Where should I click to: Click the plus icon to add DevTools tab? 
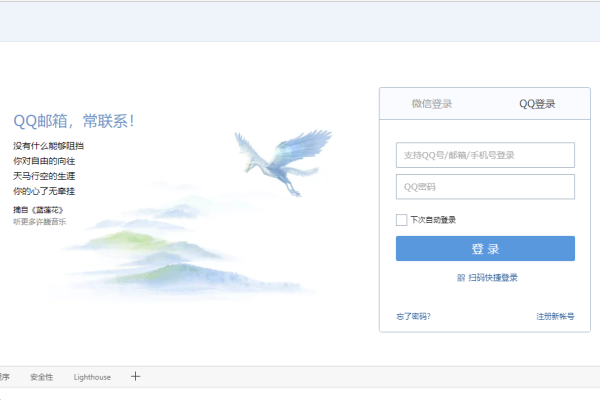click(135, 377)
